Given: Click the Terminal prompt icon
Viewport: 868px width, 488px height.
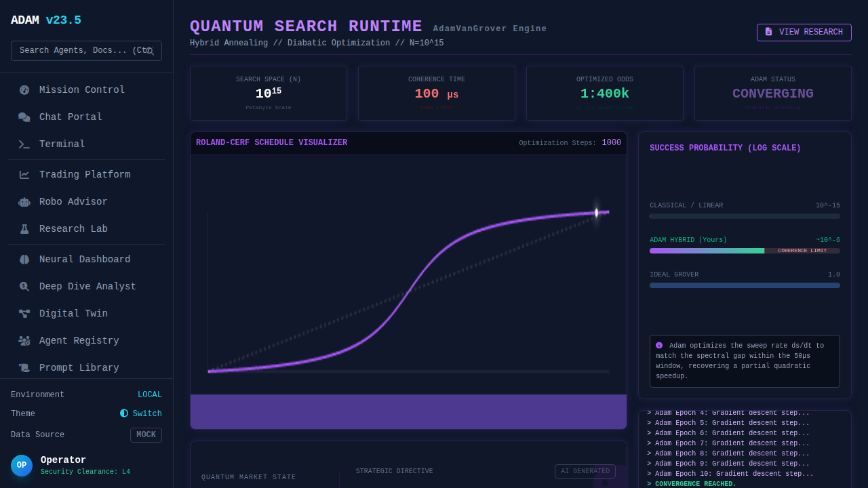Looking at the screenshot, I should click(24, 144).
